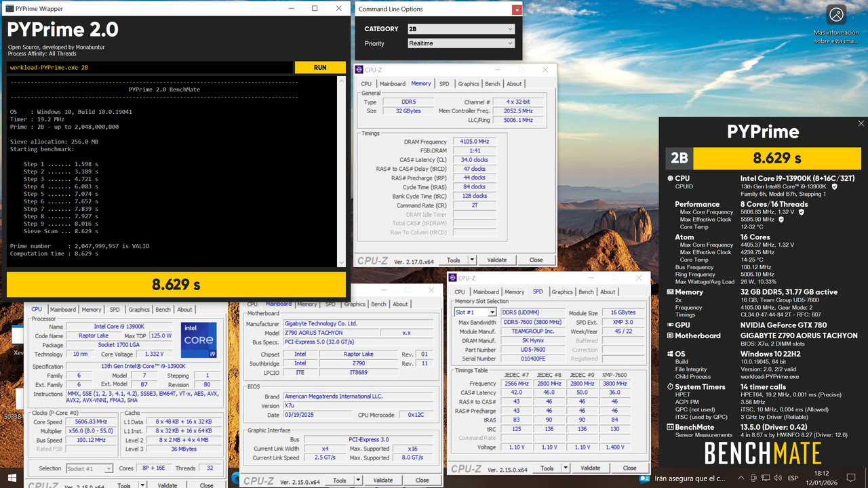Select Mainboard tab in CPU-Z Memory window
The image size is (868, 488).
point(392,84)
